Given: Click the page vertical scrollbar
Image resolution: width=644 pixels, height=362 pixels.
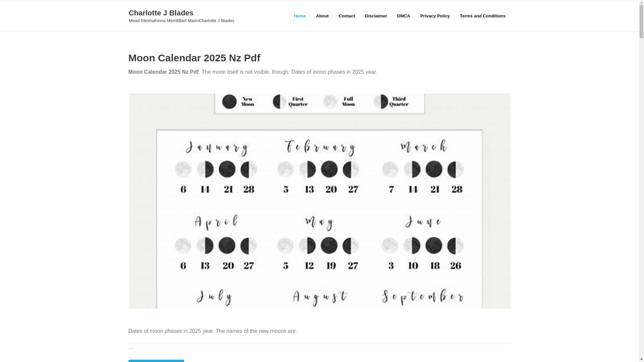Looking at the screenshot, I should pyautogui.click(x=641, y=181).
